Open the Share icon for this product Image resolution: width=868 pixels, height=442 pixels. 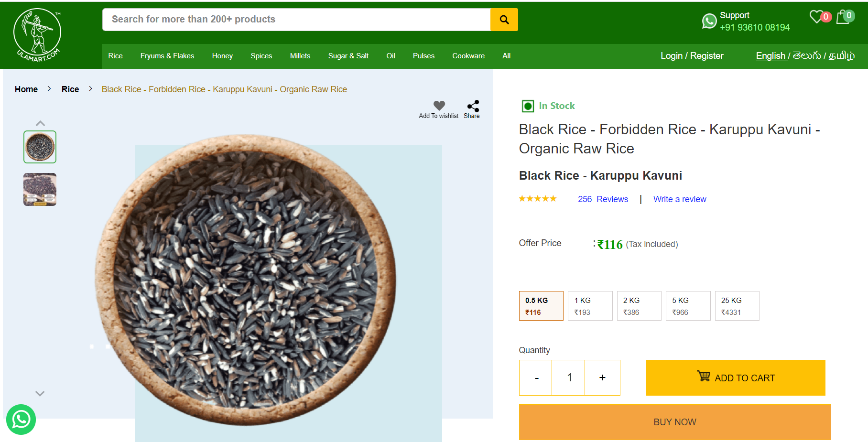(472, 106)
